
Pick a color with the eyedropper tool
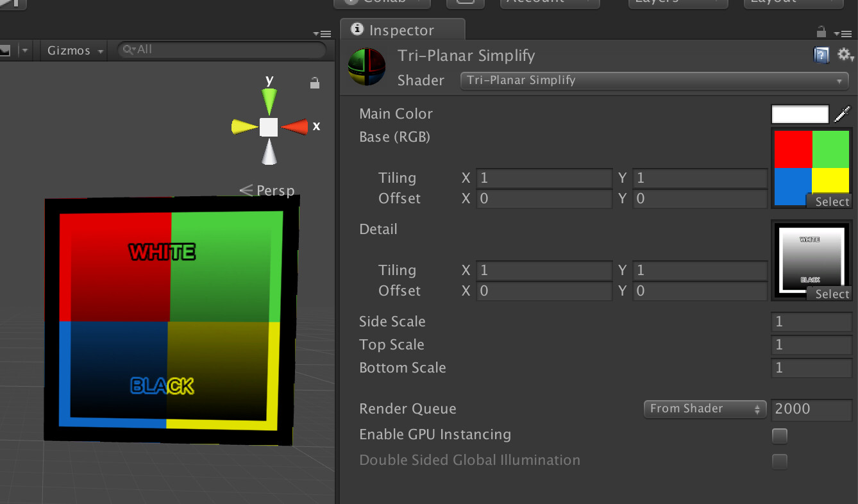pyautogui.click(x=843, y=113)
